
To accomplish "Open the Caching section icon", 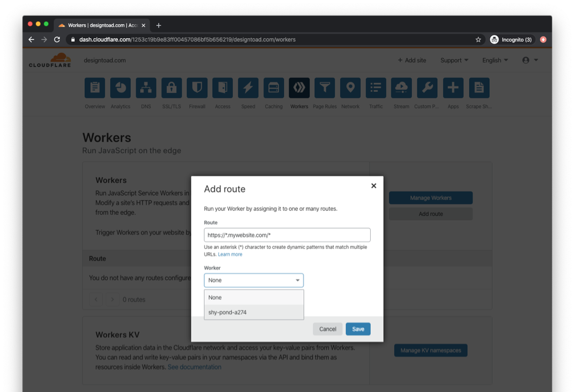I will pos(273,88).
